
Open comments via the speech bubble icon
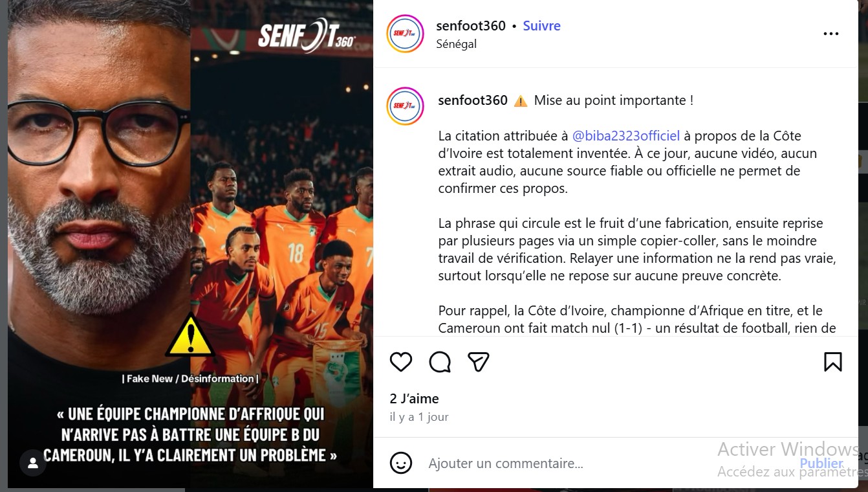440,362
